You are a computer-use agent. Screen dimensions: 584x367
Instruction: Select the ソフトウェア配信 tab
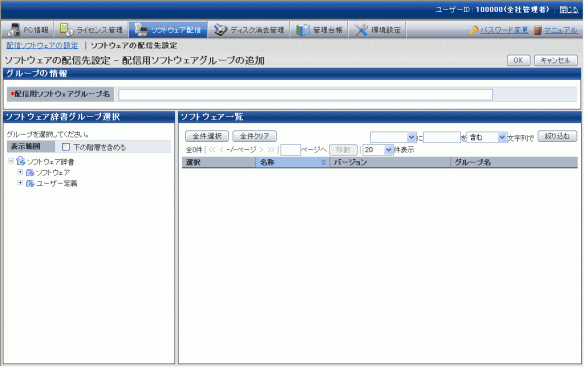point(168,30)
